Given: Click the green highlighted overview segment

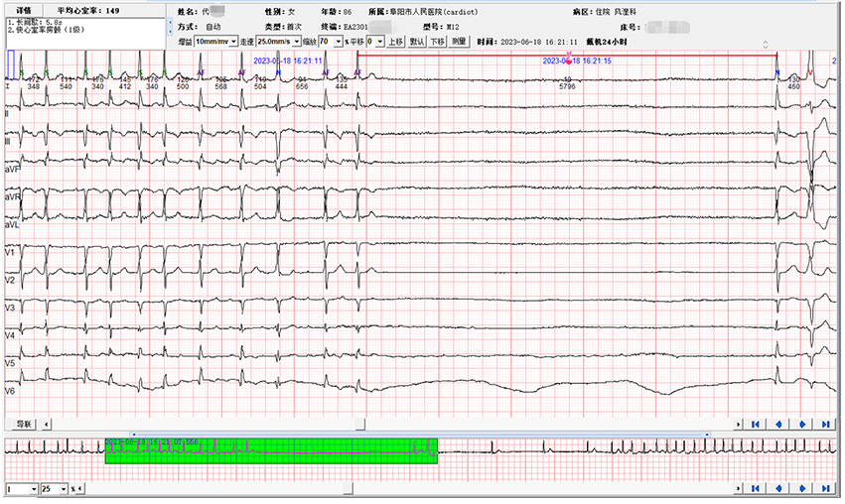Looking at the screenshot, I should click(271, 450).
